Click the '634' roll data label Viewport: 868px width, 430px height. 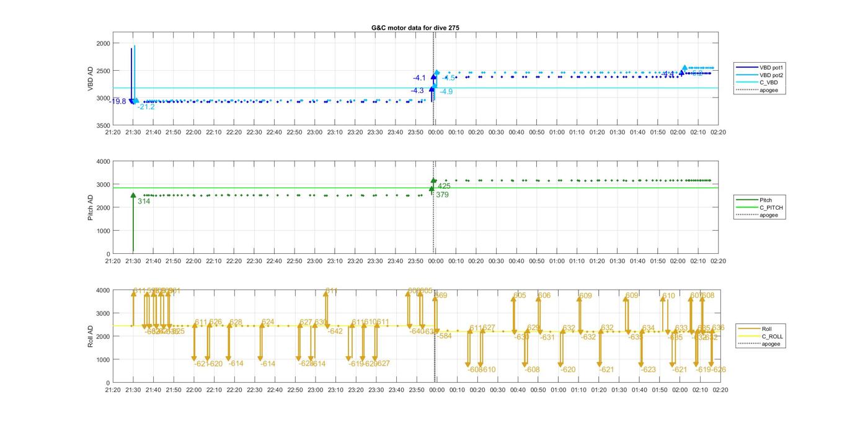click(x=649, y=328)
